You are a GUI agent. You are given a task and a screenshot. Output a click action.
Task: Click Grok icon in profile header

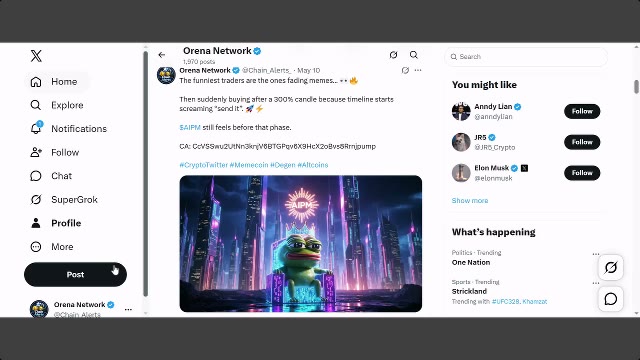click(393, 55)
